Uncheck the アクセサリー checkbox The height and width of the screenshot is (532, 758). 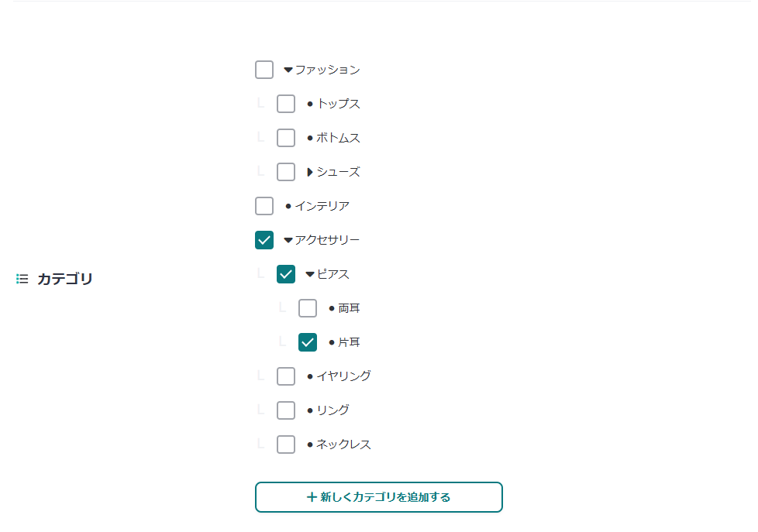[264, 240]
